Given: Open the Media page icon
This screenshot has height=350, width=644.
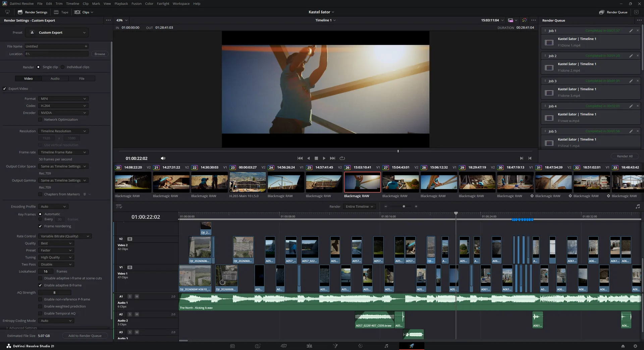Looking at the screenshot, I should (x=232, y=346).
